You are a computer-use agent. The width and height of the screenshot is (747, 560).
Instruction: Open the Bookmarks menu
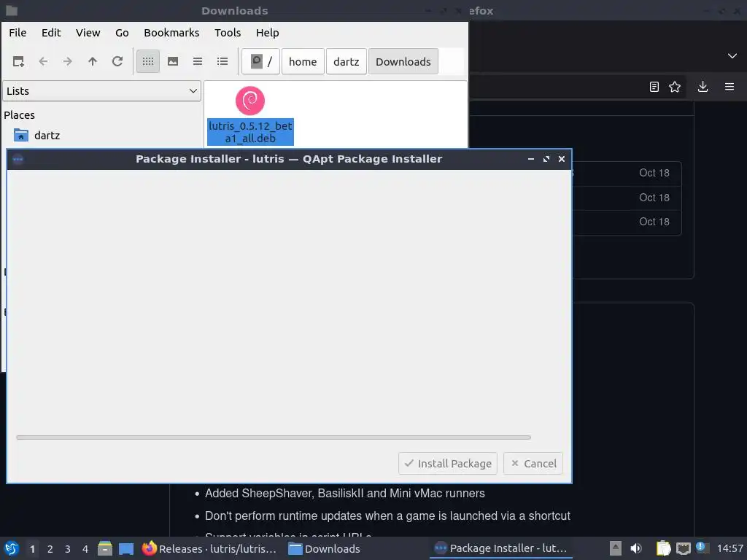[x=171, y=33]
